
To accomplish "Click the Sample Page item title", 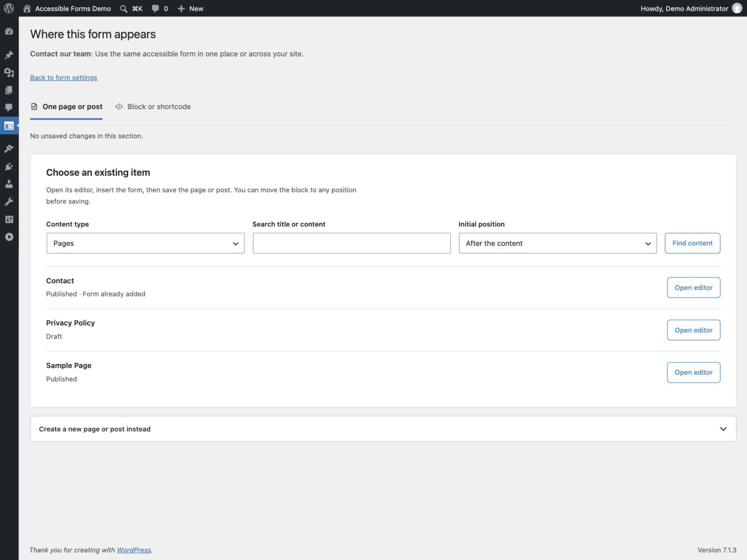I will [x=69, y=366].
